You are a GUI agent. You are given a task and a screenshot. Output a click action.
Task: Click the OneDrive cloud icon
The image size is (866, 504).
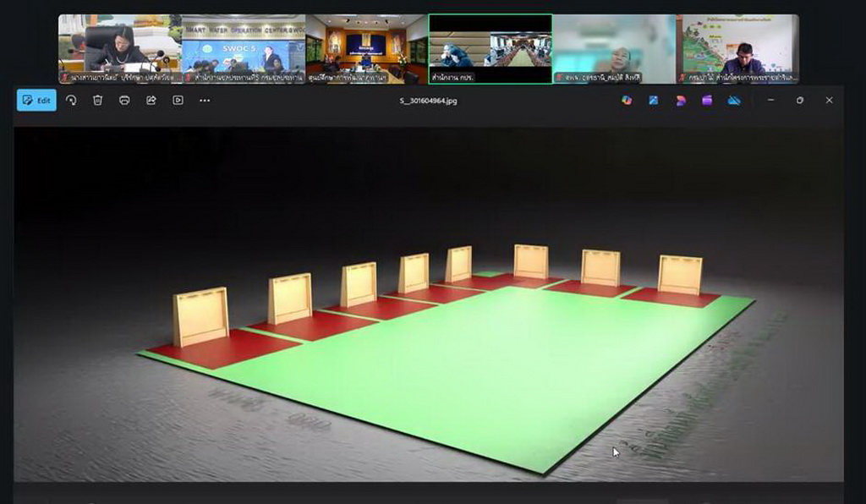[734, 100]
